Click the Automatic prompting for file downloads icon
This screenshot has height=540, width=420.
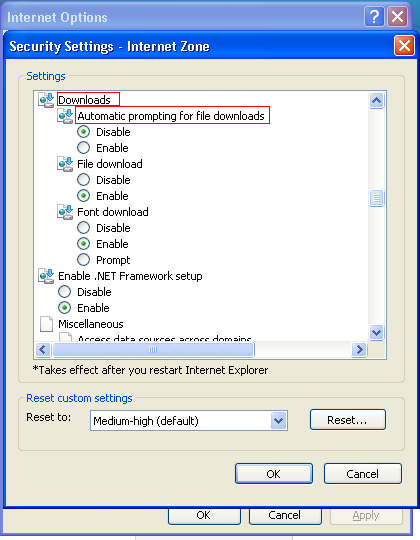point(65,116)
